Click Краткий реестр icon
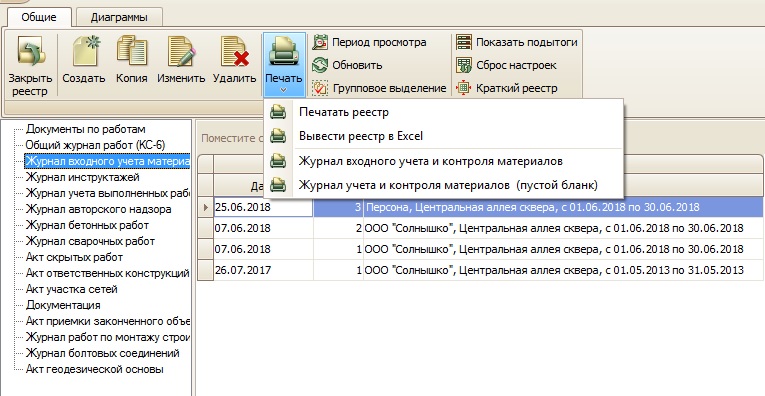The image size is (765, 396). tap(463, 88)
